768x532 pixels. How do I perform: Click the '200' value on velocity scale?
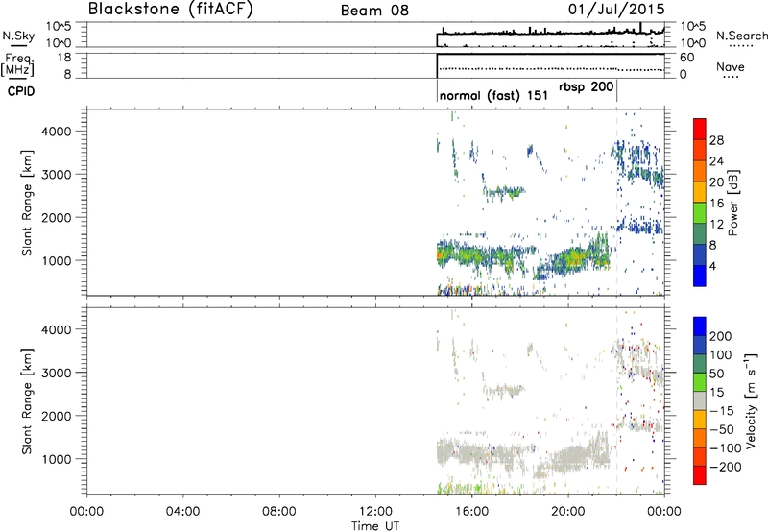721,336
